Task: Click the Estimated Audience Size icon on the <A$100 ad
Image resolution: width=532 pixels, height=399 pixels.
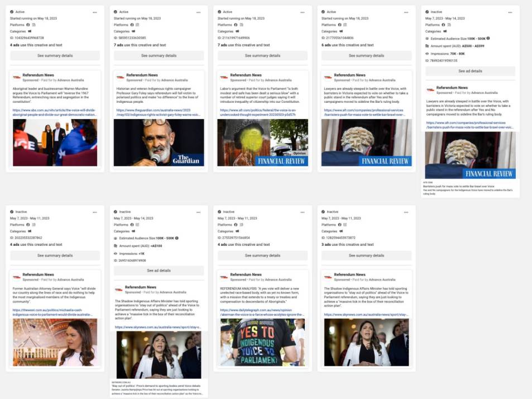Action: point(116,237)
